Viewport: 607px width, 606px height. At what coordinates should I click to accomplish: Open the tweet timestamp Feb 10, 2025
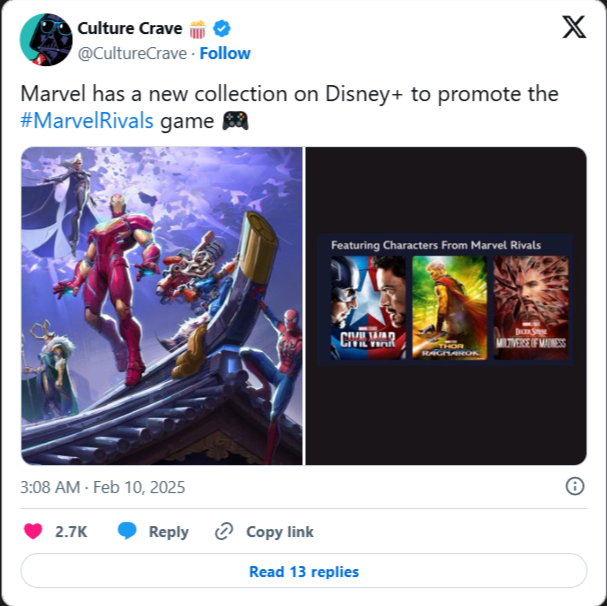coord(103,487)
